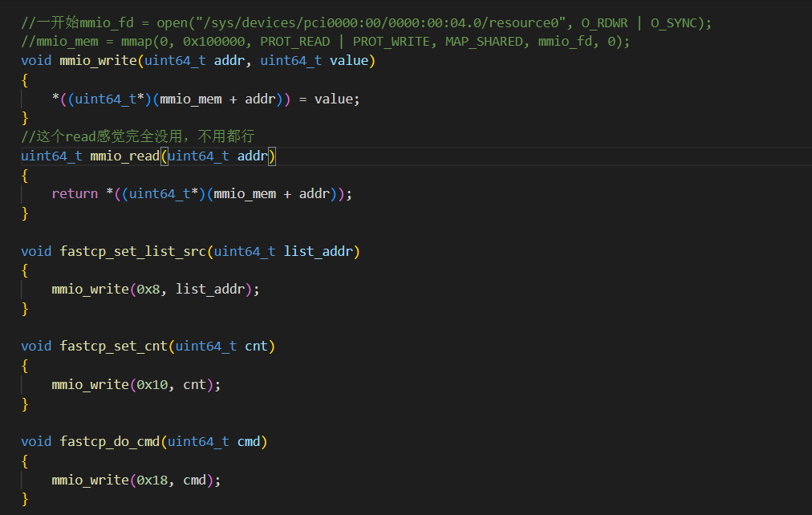Screen dimensions: 812x515
Task: Click the highlighted opening parenthesis after mmio_read
Action: (x=164, y=156)
